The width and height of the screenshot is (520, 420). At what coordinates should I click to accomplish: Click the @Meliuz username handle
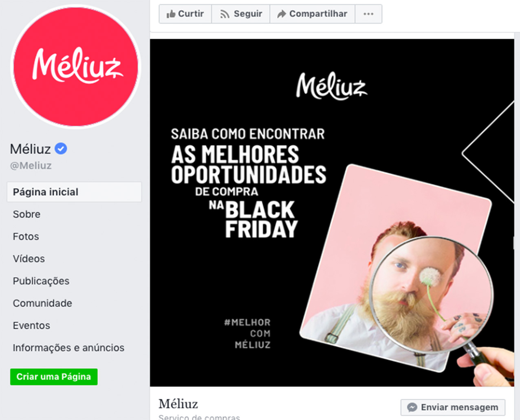click(x=31, y=166)
